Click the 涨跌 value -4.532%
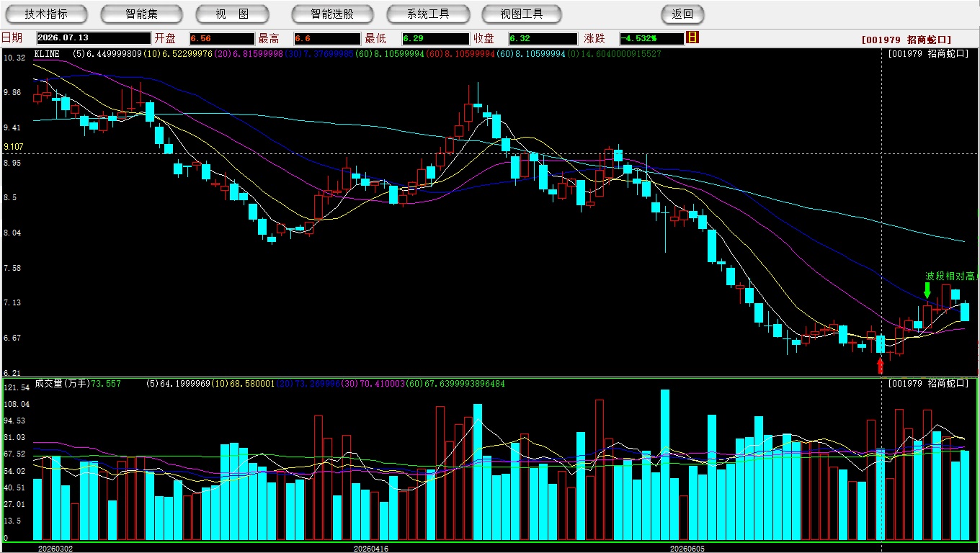980x553 pixels. (651, 38)
